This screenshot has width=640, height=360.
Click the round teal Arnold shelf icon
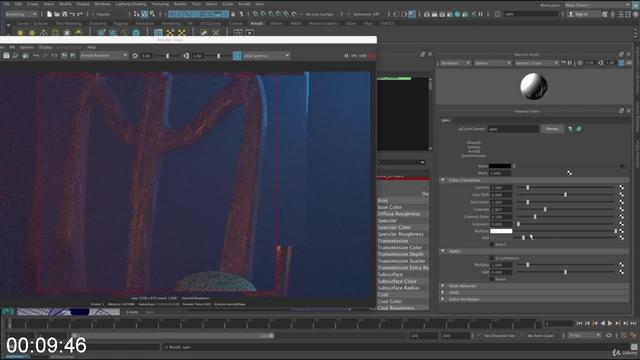coord(136,33)
